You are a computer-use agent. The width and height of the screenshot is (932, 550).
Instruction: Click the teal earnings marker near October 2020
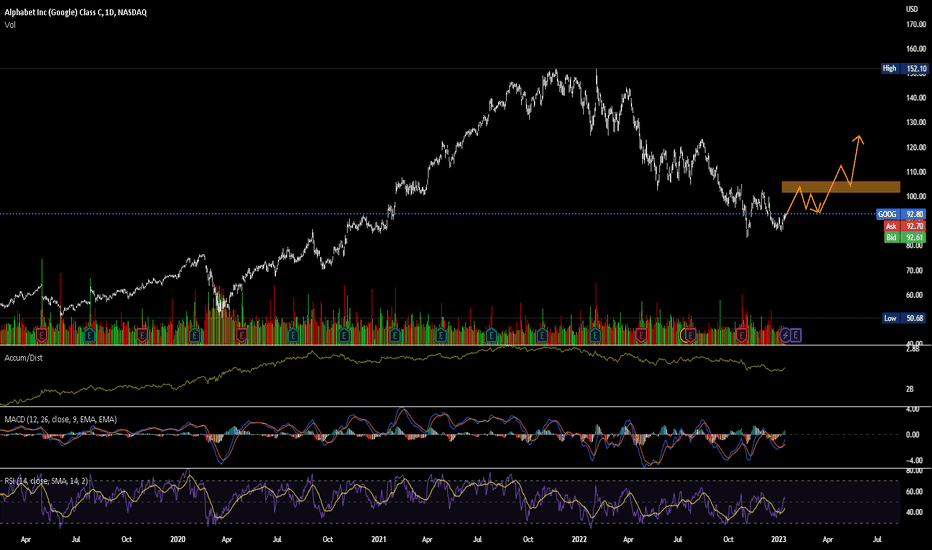pos(344,335)
